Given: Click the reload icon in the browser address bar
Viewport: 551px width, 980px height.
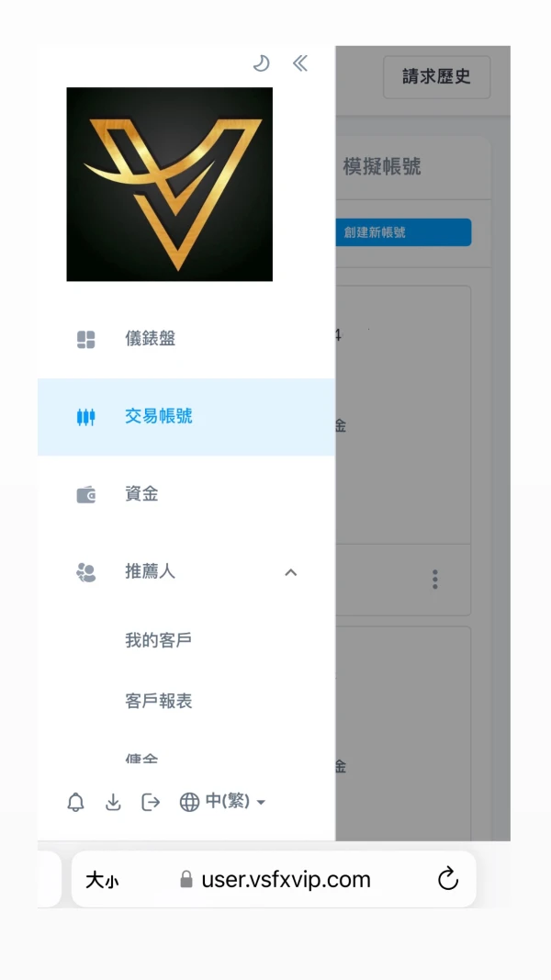Looking at the screenshot, I should click(448, 879).
